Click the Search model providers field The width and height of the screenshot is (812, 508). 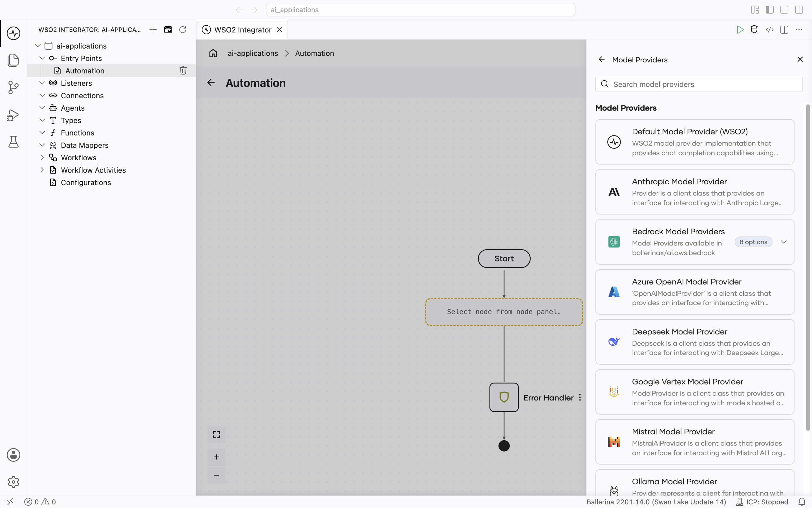point(699,84)
